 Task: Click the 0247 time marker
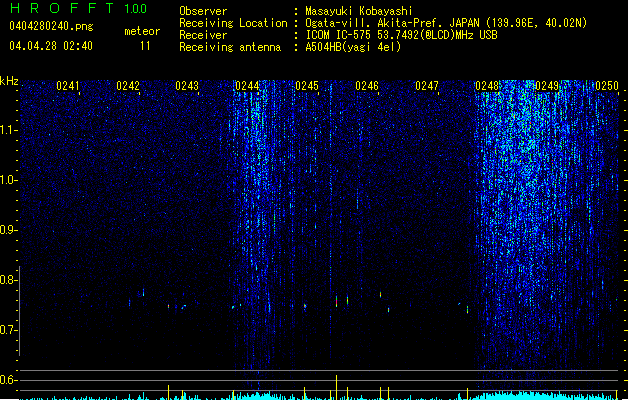click(x=427, y=86)
